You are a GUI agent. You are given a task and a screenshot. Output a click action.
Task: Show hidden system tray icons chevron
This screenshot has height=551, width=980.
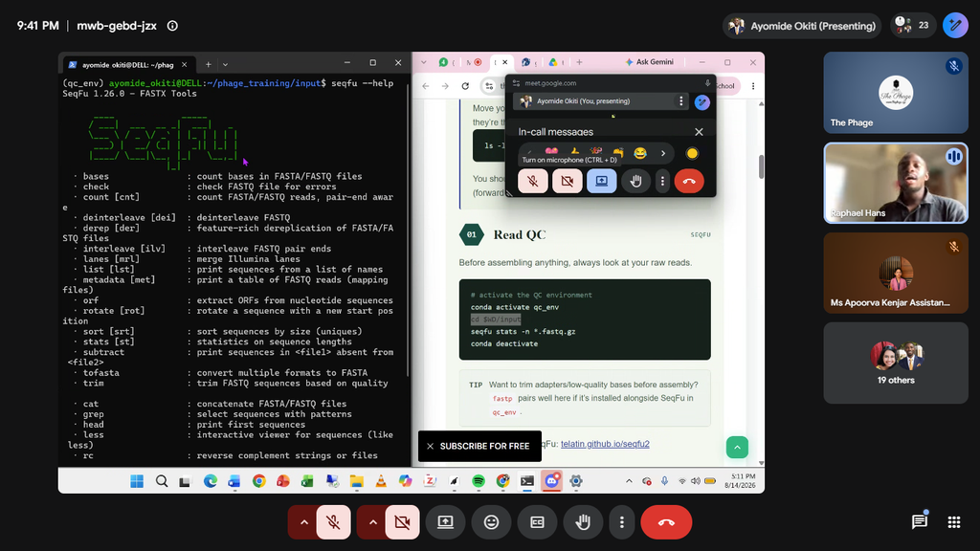(x=629, y=481)
